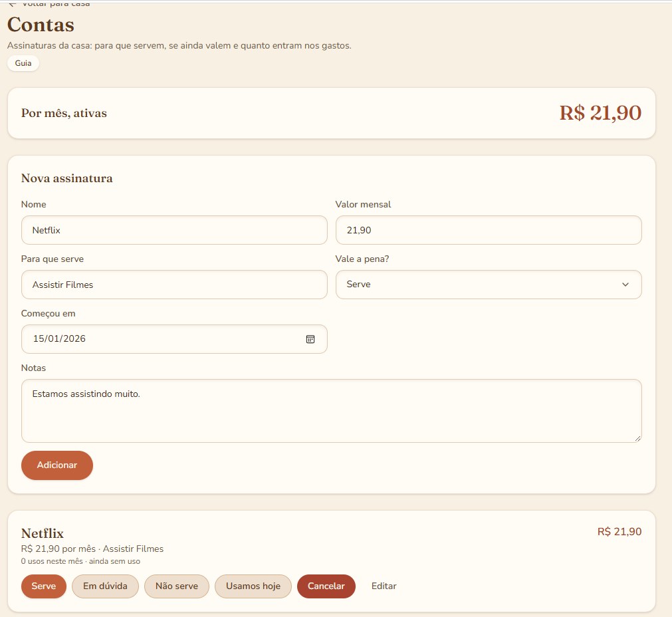Screen dimensions: 672x617
Task: Cancel the Netflix subscription
Action: (326, 586)
